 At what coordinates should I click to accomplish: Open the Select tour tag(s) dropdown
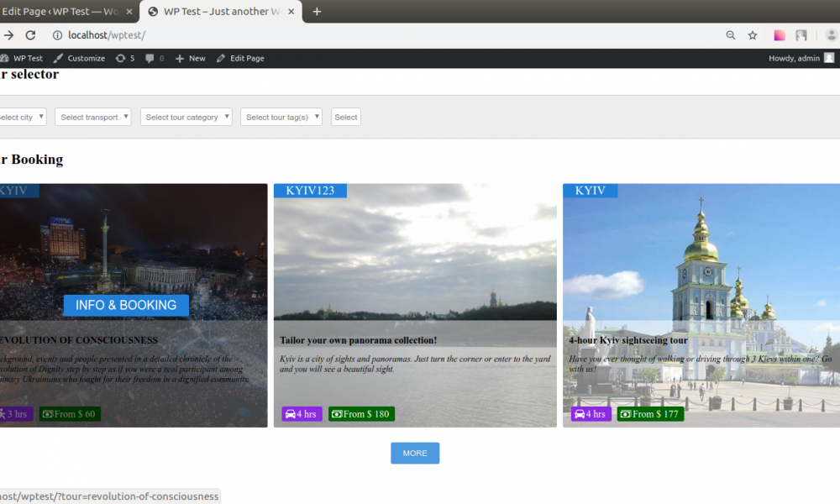(x=281, y=117)
